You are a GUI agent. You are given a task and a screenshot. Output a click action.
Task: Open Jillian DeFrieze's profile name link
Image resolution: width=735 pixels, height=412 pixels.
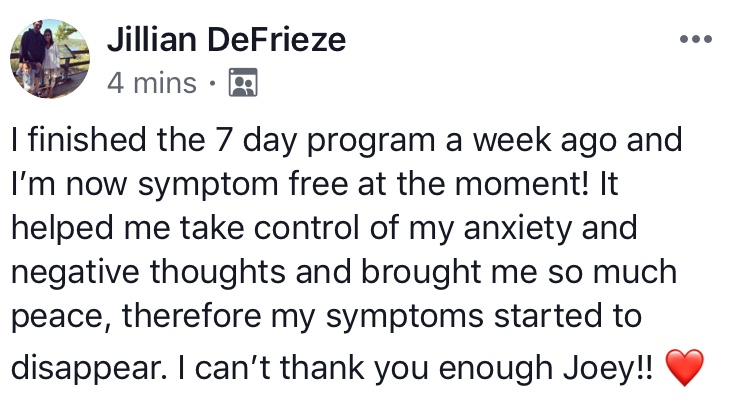[226, 39]
